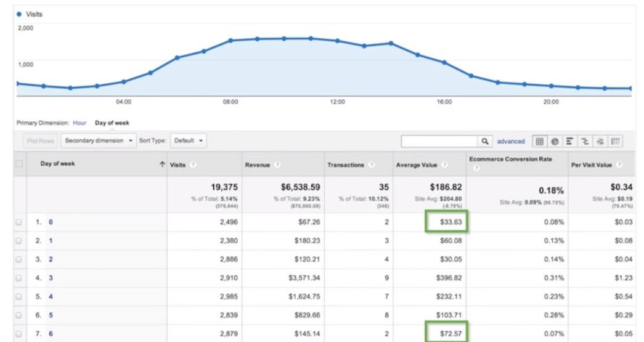Image resolution: width=644 pixels, height=342 pixels.
Task: Click the 0.31% conversion rate cell
Action: click(x=553, y=278)
